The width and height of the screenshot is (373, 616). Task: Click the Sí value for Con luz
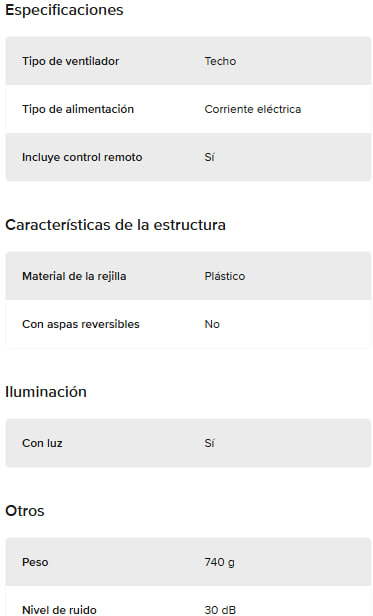(209, 443)
